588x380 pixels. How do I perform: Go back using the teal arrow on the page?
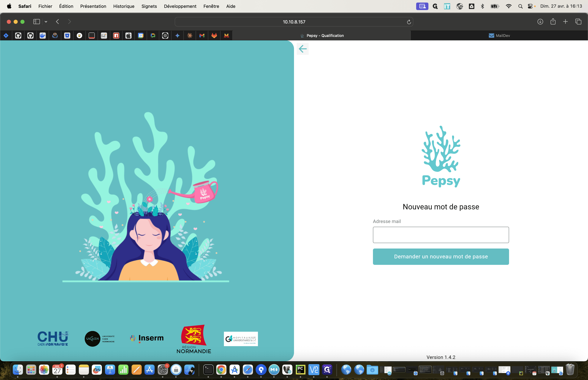click(x=303, y=49)
